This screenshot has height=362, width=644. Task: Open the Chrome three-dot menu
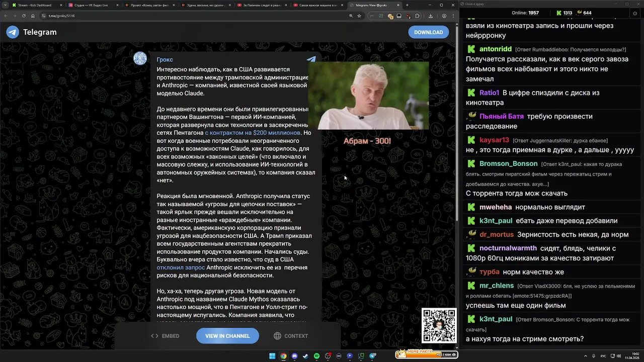tap(453, 16)
